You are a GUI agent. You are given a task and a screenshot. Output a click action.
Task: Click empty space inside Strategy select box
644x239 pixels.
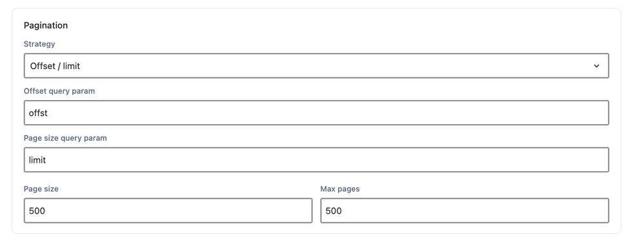328,66
